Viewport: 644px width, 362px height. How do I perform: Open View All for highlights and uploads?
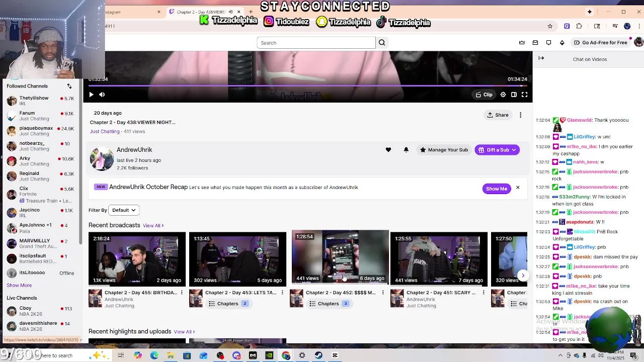tap(184, 332)
